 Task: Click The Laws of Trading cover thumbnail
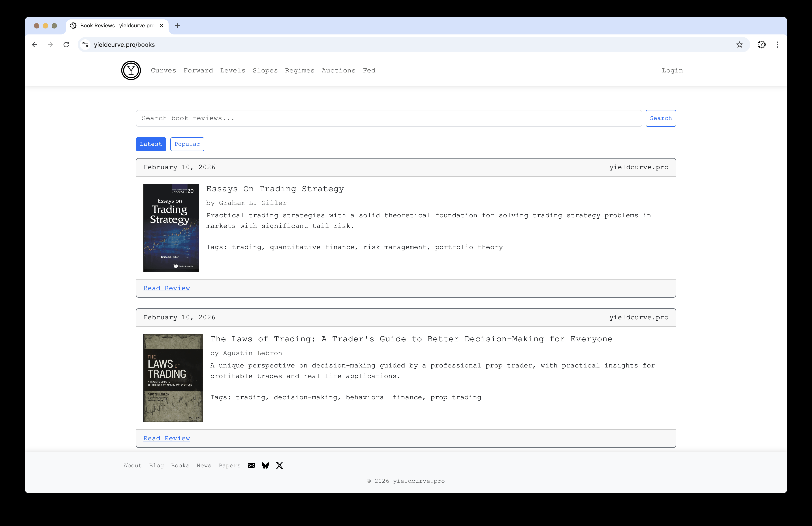(x=173, y=378)
